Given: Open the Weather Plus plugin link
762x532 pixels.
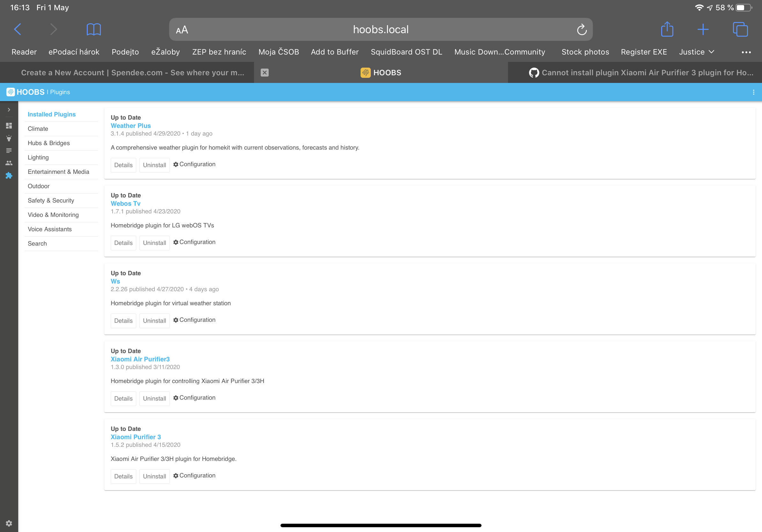Looking at the screenshot, I should pyautogui.click(x=131, y=126).
